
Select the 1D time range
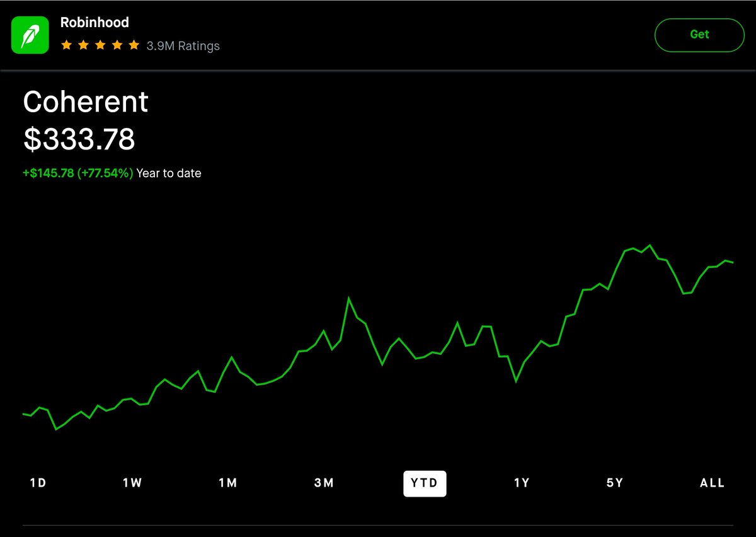point(38,483)
